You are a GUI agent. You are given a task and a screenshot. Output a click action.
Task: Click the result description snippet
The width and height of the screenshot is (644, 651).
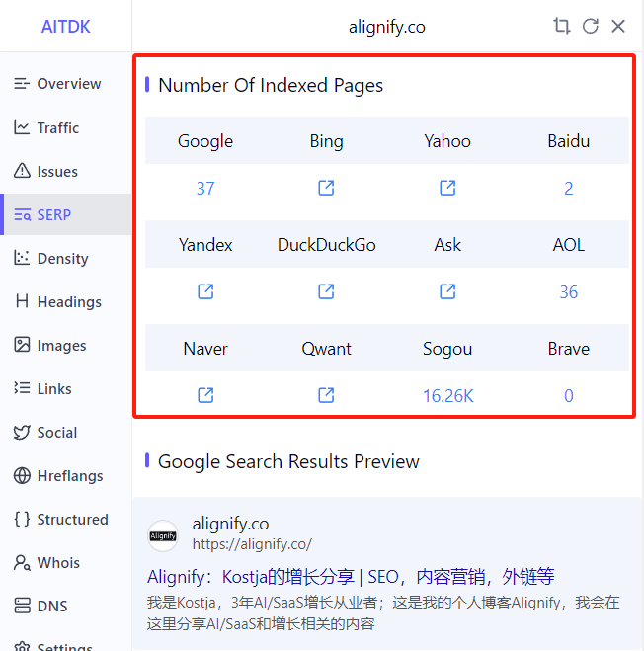(383, 612)
